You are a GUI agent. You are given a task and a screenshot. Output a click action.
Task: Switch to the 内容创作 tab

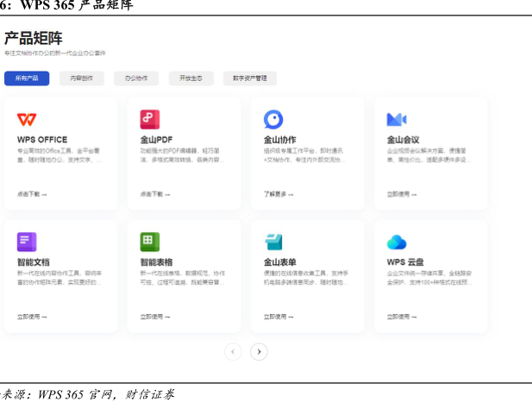[82, 79]
